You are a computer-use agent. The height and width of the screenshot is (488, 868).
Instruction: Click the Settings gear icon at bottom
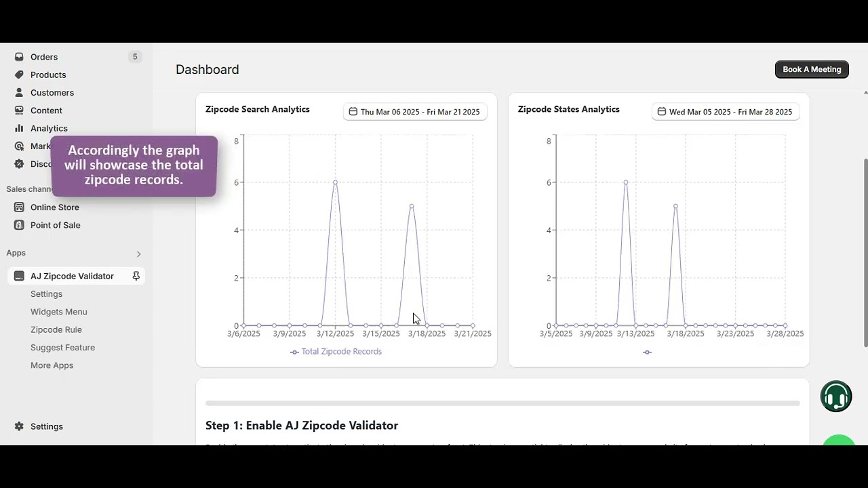[19, 426]
